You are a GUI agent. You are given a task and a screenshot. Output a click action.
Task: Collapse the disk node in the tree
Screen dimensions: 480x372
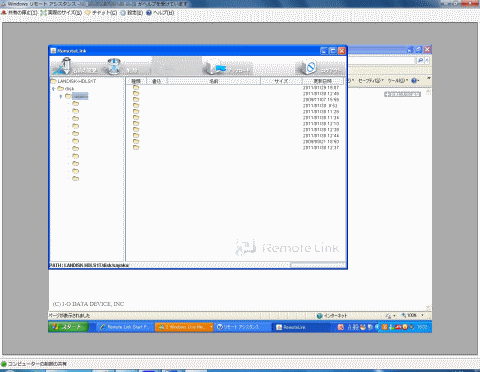point(53,89)
